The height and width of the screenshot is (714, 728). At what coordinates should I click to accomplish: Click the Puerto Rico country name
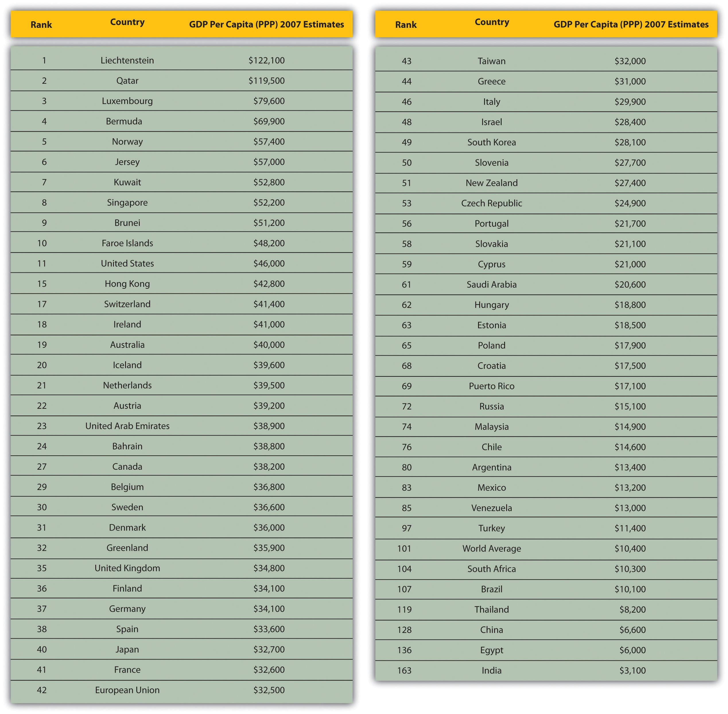pos(492,386)
